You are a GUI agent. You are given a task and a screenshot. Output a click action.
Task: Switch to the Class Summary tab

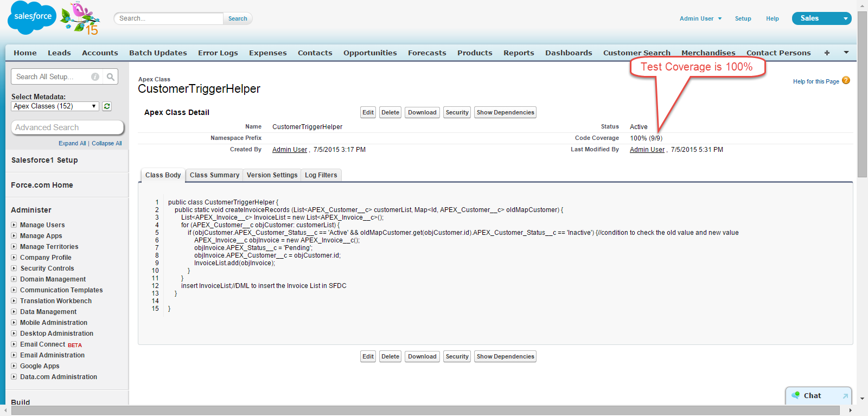214,175
